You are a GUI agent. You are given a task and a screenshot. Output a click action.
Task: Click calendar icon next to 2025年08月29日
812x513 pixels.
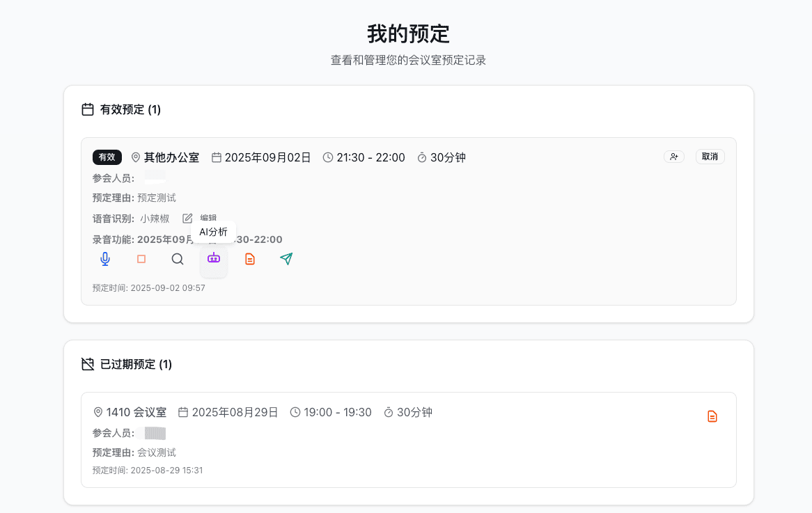coord(182,412)
